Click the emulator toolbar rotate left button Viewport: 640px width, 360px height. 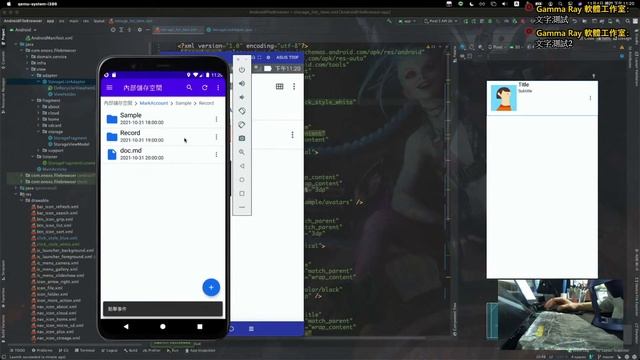242,111
